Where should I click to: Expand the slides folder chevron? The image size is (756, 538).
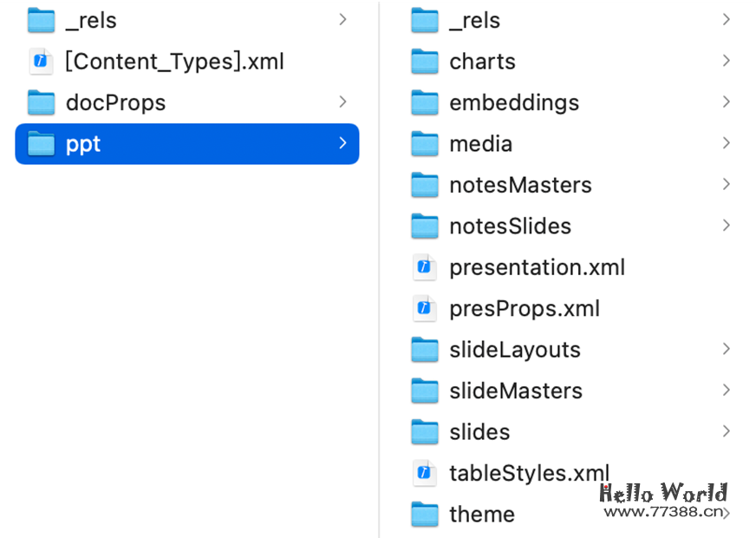coord(726,431)
